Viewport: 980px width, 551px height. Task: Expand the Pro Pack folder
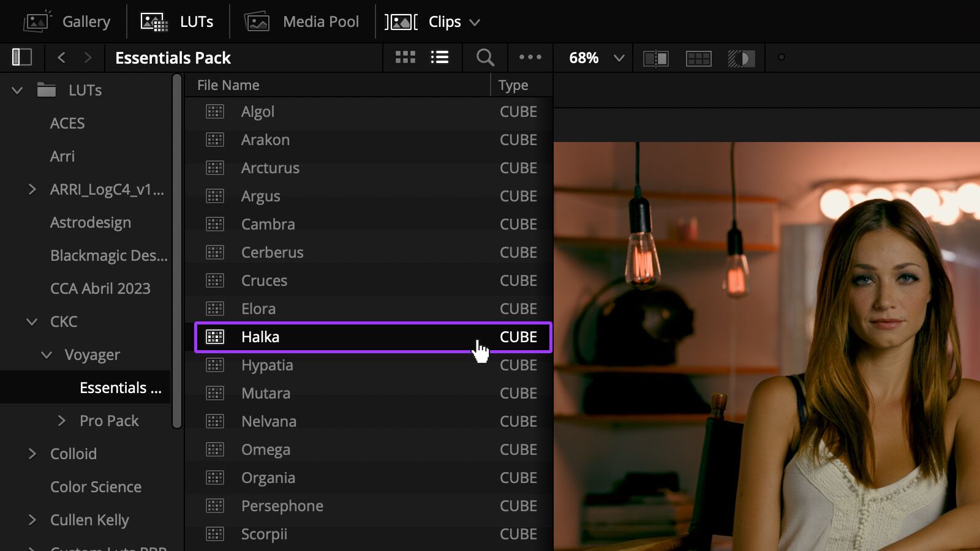(x=61, y=421)
